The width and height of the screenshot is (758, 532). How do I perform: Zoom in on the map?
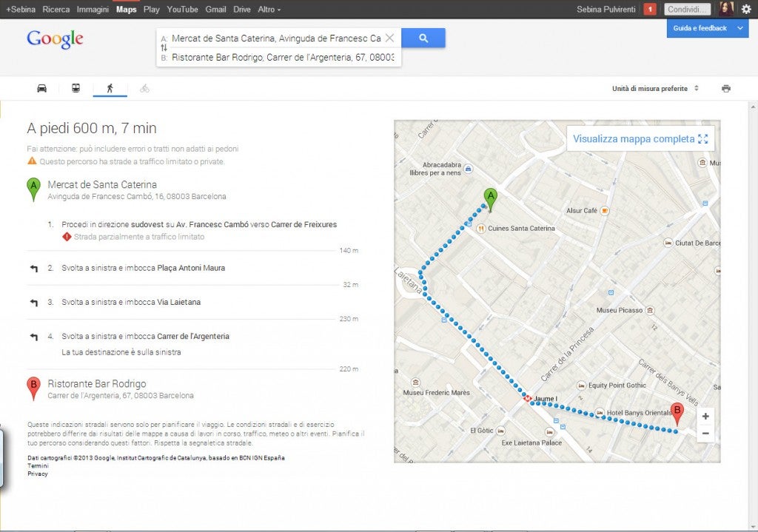click(705, 416)
